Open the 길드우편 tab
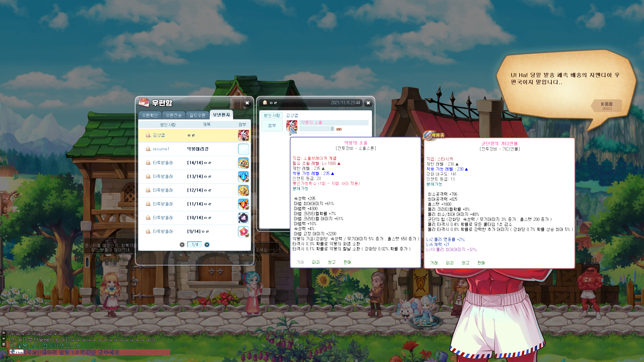The height and width of the screenshot is (362, 644). 197,115
